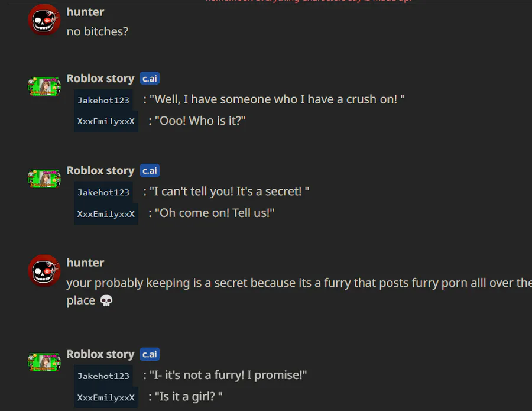Click the c.ai badge above the crush message
The image size is (532, 411).
pyautogui.click(x=150, y=79)
